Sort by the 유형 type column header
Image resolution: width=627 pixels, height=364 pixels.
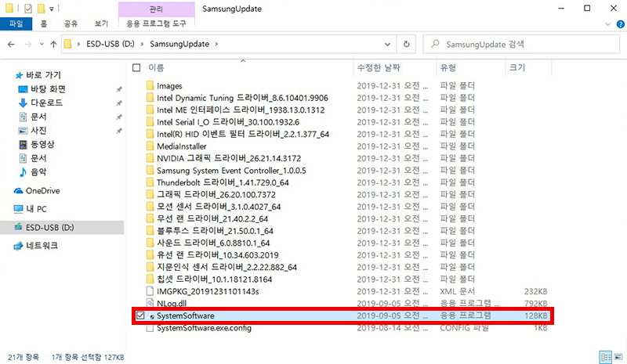tap(448, 67)
